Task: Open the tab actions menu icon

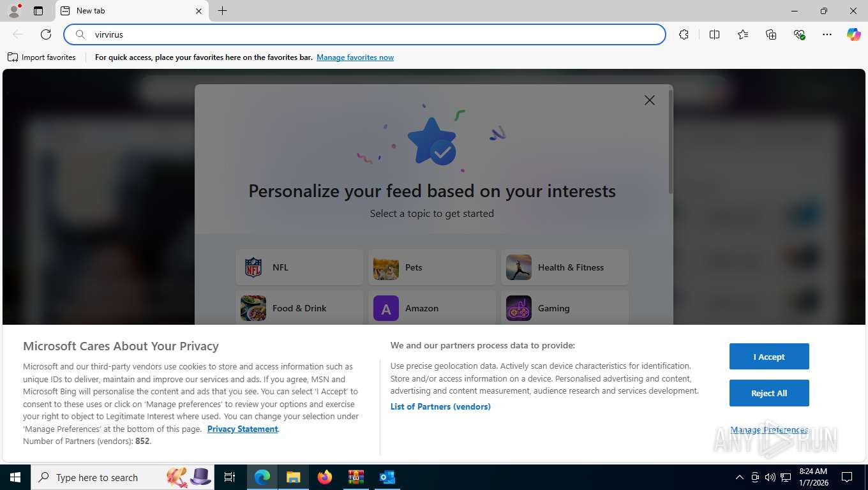Action: [x=38, y=11]
